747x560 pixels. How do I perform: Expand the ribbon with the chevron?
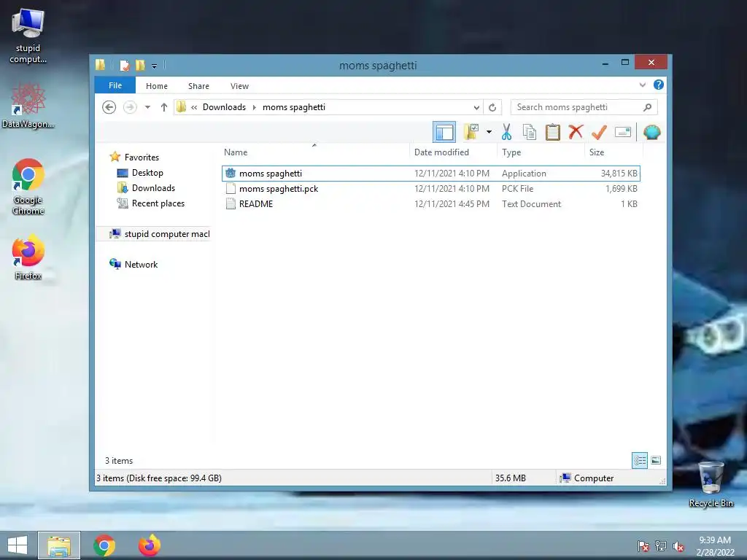click(x=643, y=85)
